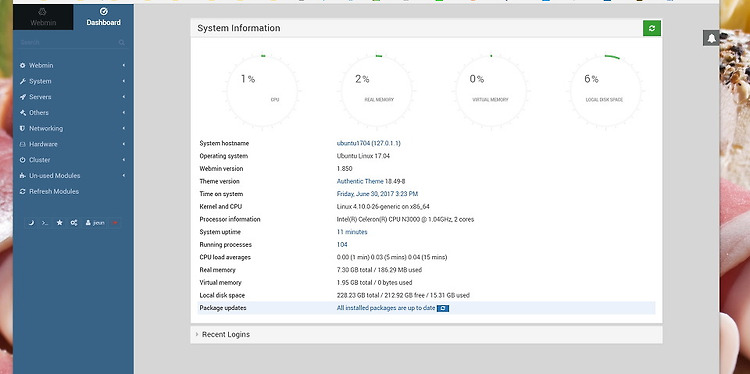The image size is (750, 374).
Task: Select the CPU load averages value
Action: point(392,257)
